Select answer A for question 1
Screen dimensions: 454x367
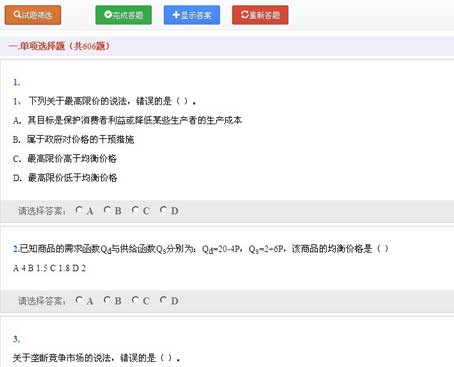(79, 210)
